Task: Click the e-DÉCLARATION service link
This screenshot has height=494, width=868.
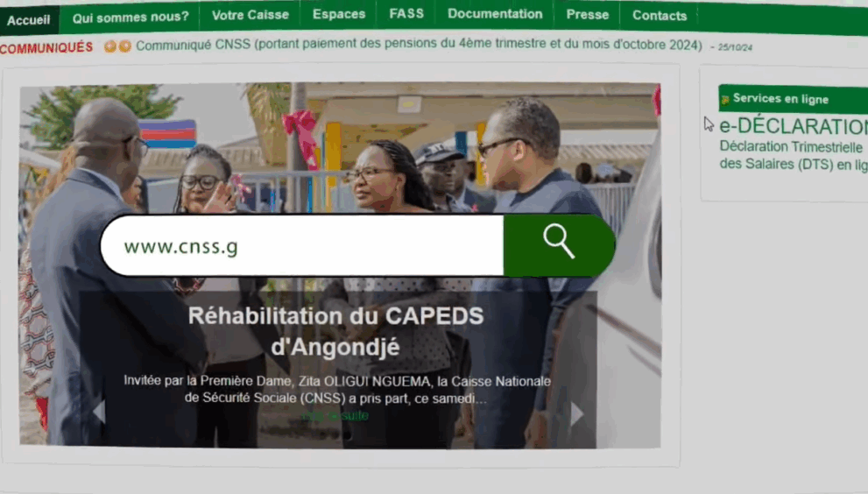Action: pyautogui.click(x=794, y=126)
